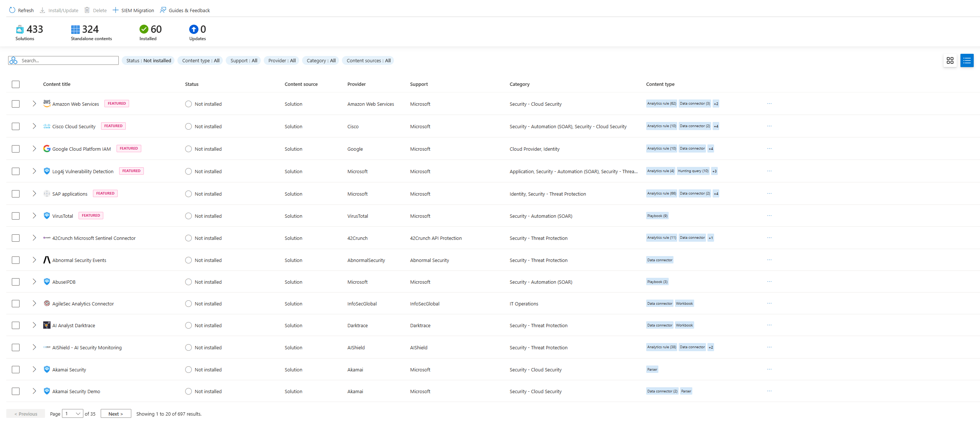Switch to list view icon
The width and height of the screenshot is (980, 423).
tap(966, 60)
